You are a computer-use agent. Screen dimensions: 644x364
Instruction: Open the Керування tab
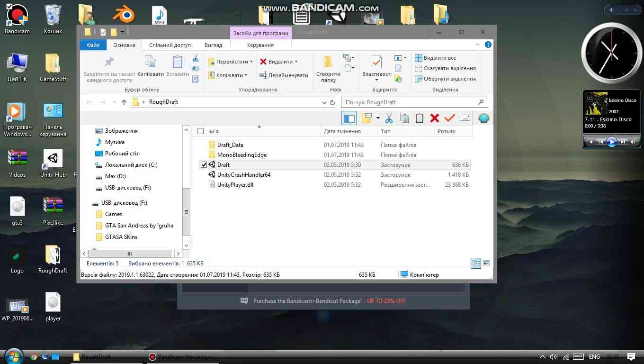click(x=260, y=45)
